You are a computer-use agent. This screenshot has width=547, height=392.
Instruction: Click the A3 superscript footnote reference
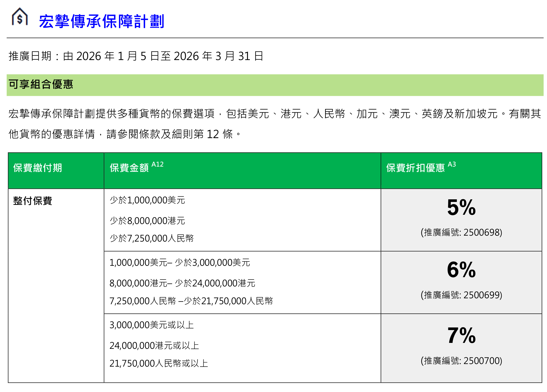(x=452, y=164)
